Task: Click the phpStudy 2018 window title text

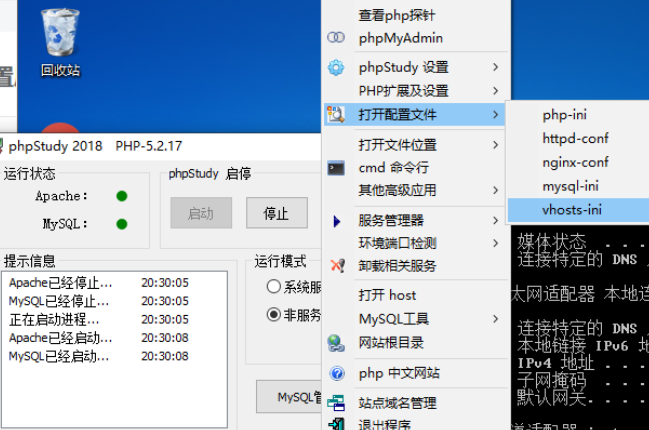Action: tap(55, 146)
